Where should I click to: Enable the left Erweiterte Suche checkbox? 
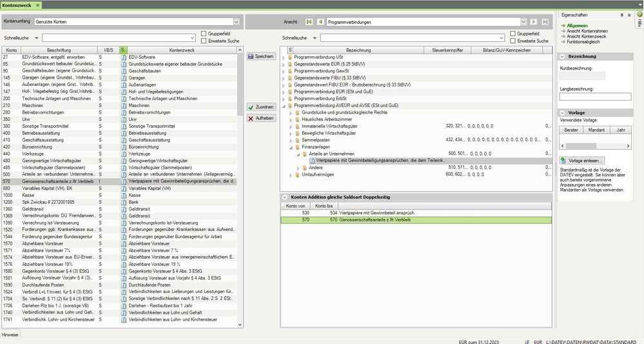coord(204,41)
